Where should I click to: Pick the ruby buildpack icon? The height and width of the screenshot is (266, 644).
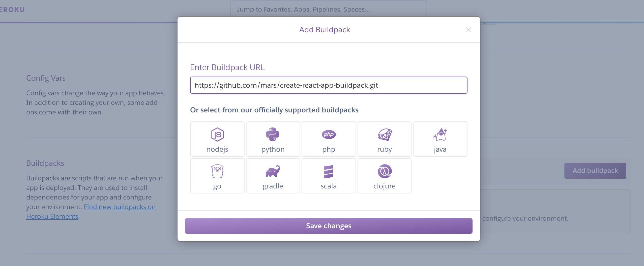384,139
